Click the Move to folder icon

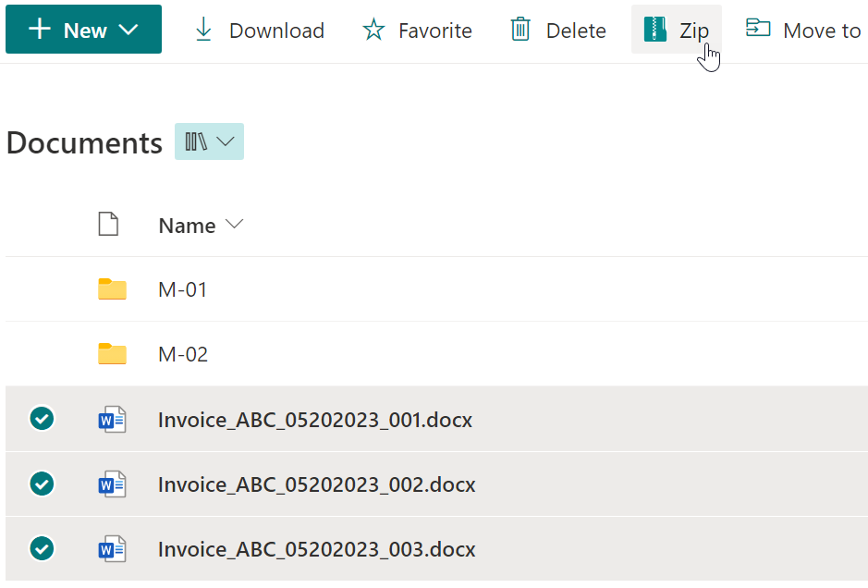758,29
